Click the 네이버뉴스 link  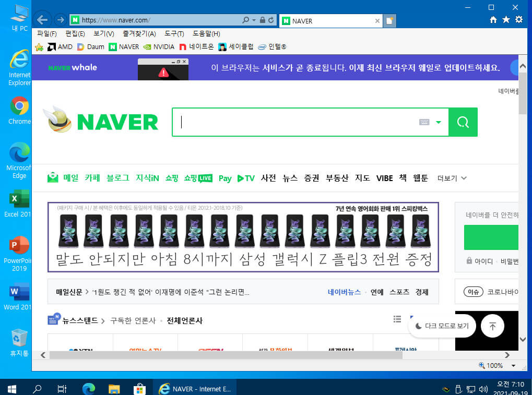344,292
